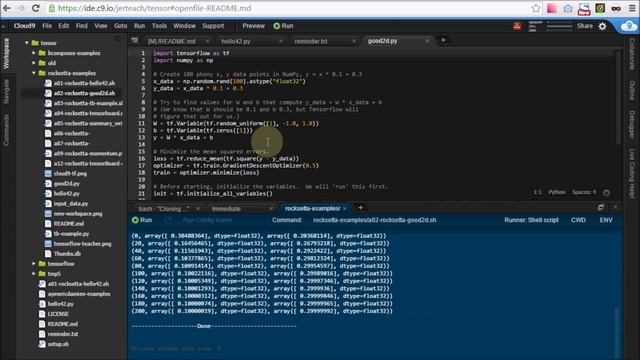Open tb-example.py in file tree
The width and height of the screenshot is (640, 360).
pyautogui.click(x=71, y=234)
